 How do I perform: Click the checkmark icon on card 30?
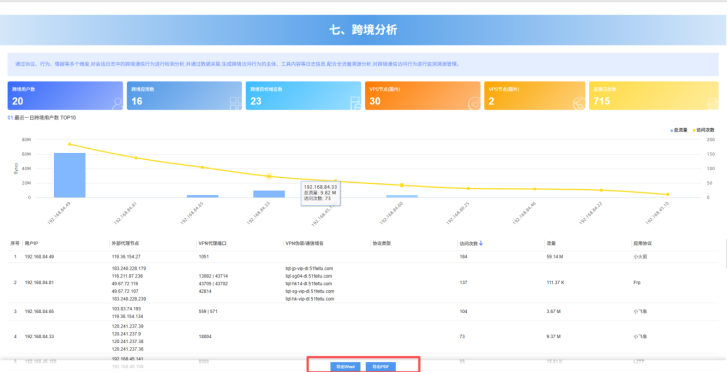[x=474, y=103]
